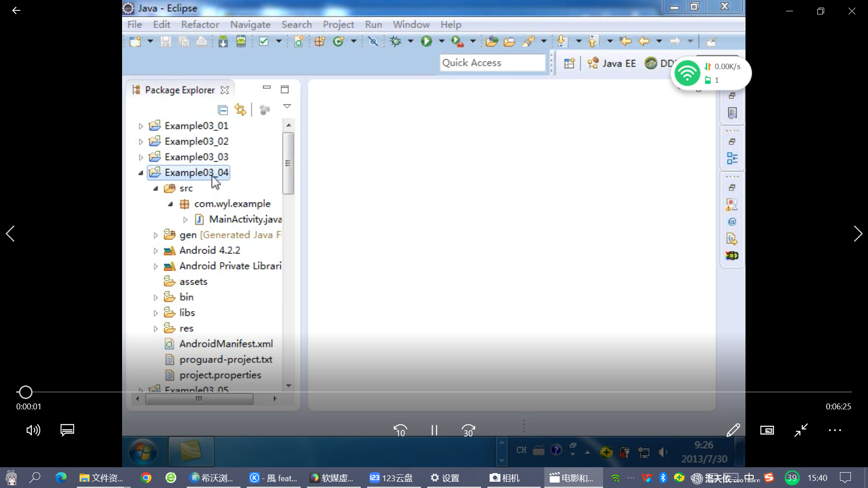Pause the video playback

(434, 430)
